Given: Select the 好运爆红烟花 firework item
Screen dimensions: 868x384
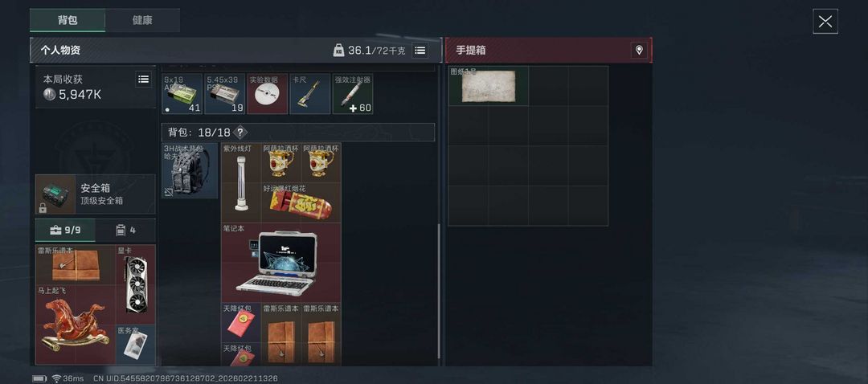Looking at the screenshot, I should pos(301,202).
